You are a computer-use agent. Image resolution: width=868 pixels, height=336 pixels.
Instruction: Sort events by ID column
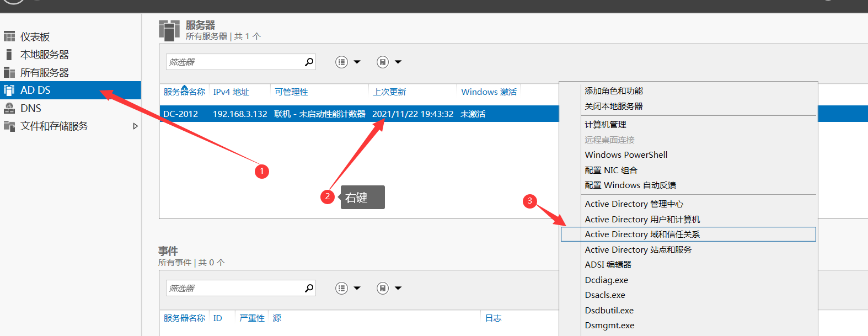pos(218,318)
